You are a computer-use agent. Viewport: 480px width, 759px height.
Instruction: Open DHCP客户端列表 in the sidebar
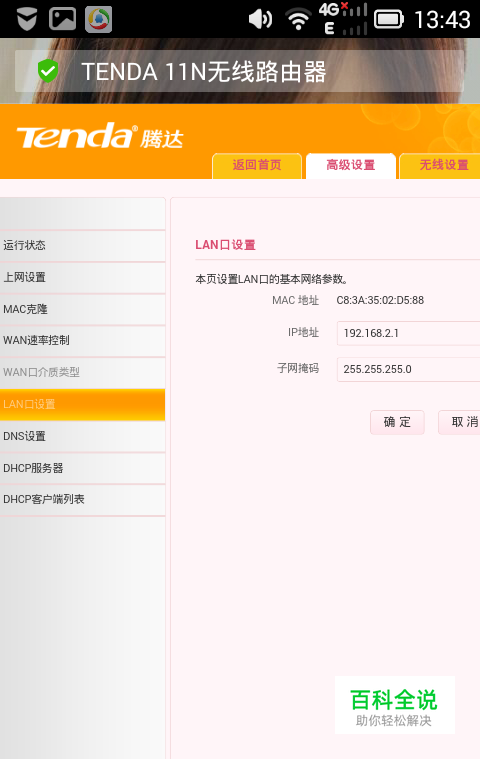coord(82,499)
